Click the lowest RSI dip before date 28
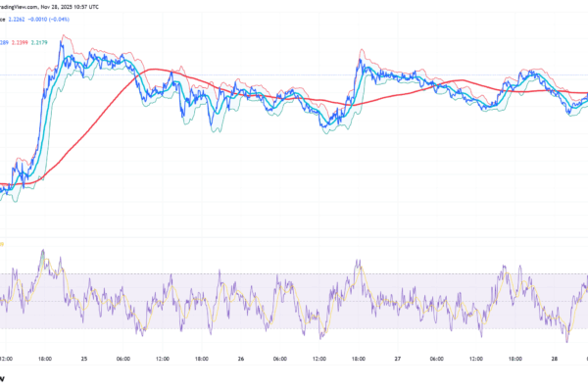Image resolution: width=588 pixels, height=392 pixels. tap(566, 340)
